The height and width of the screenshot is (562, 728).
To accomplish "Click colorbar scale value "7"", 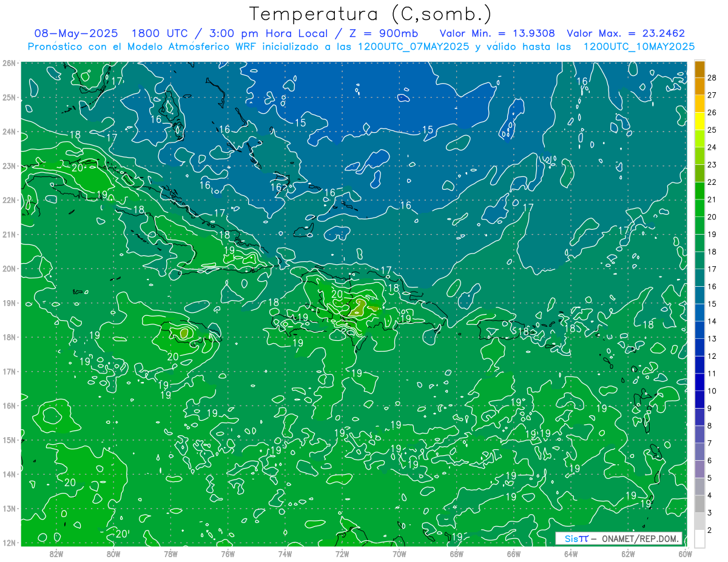I will point(710,443).
